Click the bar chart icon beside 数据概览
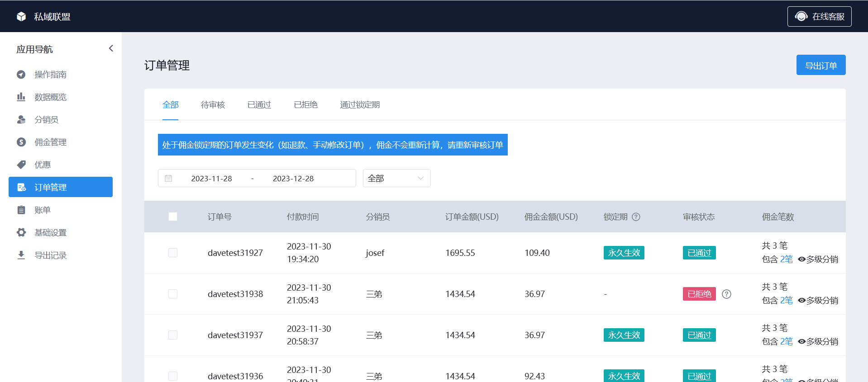868x382 pixels. (x=21, y=97)
